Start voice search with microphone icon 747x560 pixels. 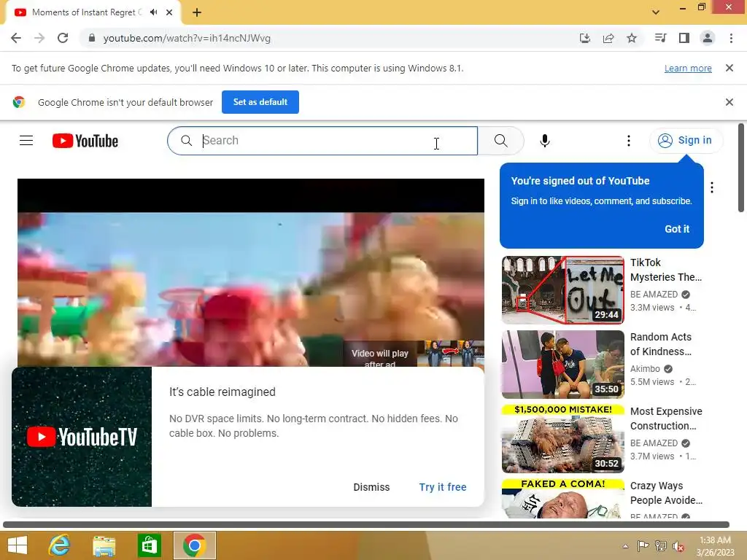(544, 141)
